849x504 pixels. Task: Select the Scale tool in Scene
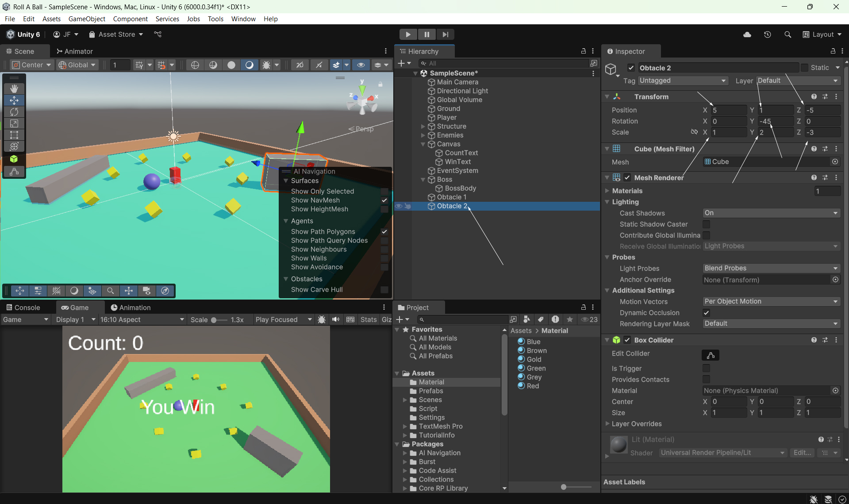[14, 123]
